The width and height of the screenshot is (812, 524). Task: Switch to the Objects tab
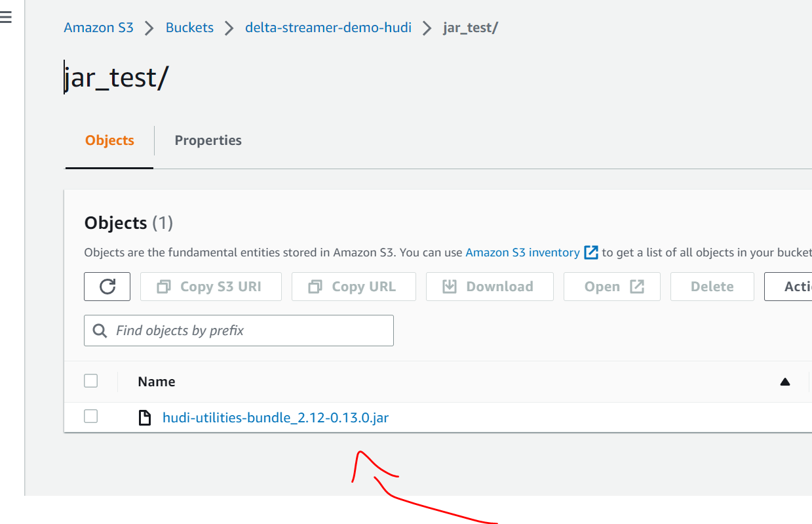coord(109,140)
